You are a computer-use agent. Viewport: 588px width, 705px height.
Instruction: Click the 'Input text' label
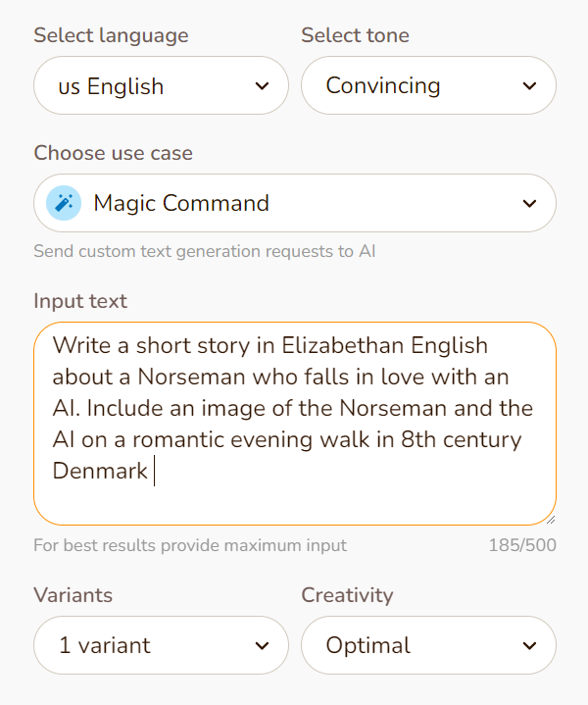point(80,301)
